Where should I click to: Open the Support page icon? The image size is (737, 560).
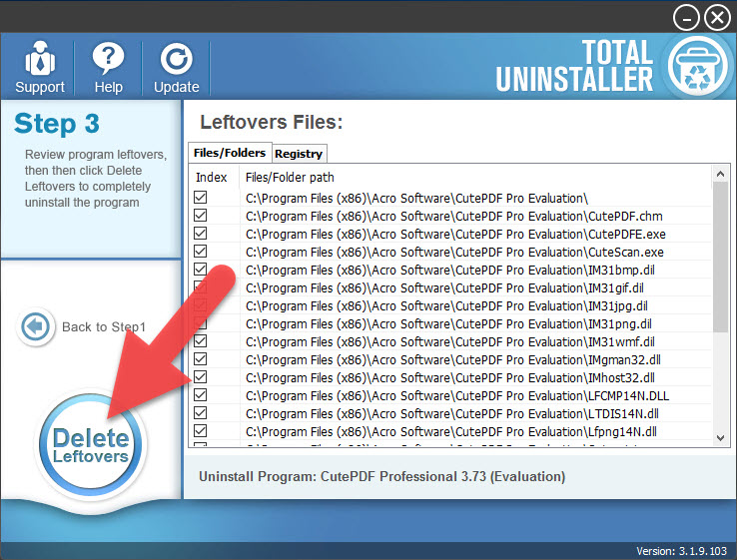pos(40,58)
